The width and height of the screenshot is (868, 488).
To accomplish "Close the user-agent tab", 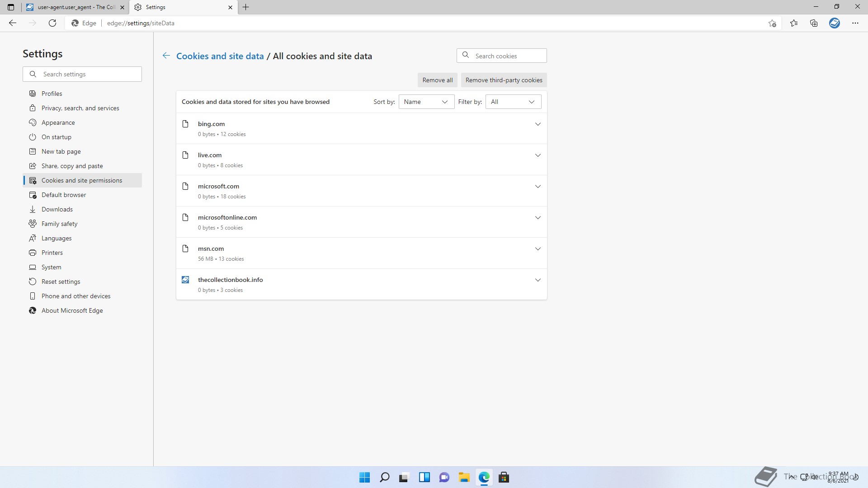I will [122, 7].
